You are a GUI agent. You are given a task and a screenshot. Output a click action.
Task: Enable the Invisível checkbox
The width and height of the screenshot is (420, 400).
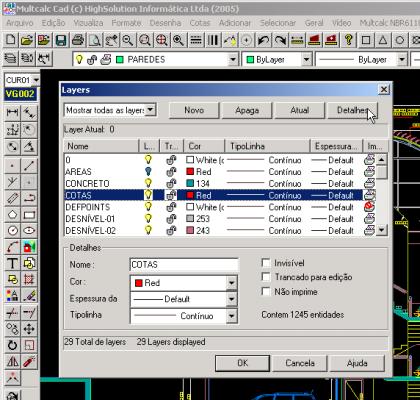pos(266,263)
